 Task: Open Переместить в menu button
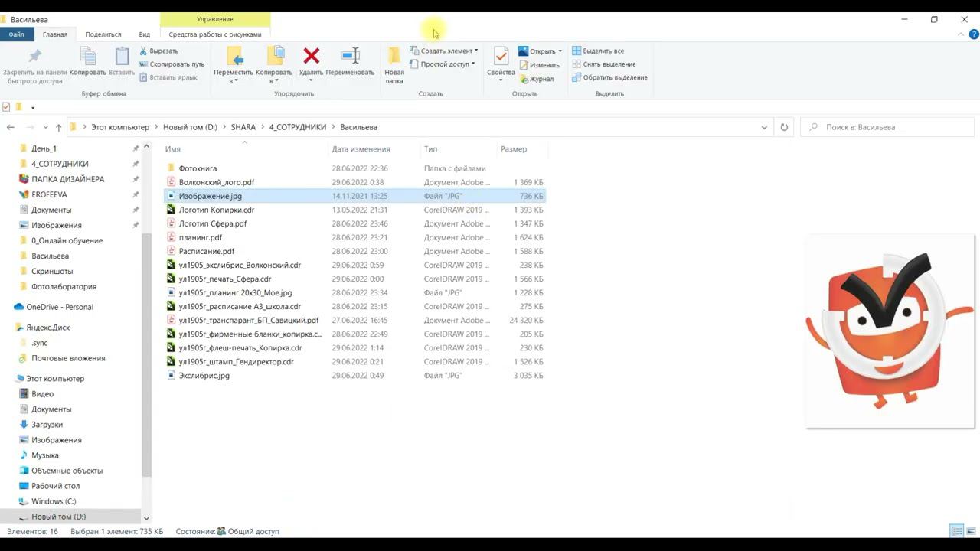tap(234, 65)
